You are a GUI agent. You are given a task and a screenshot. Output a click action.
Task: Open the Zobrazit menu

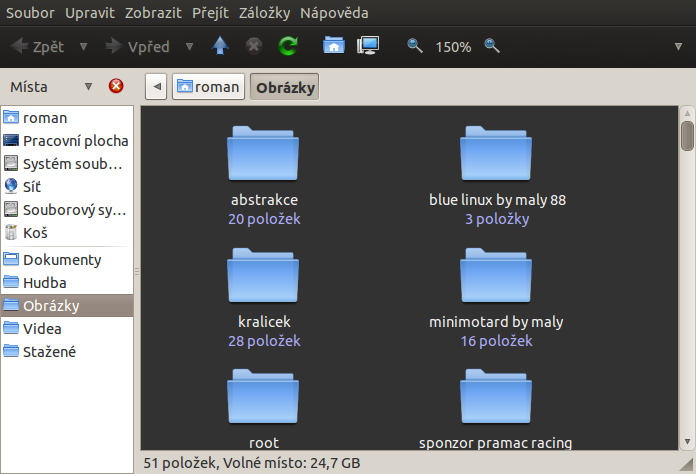(153, 13)
